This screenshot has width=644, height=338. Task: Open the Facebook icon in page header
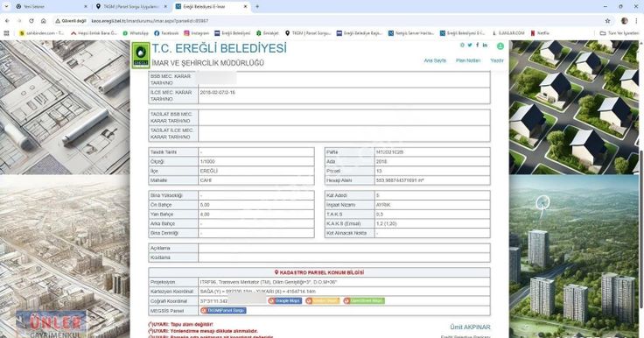tap(477, 45)
